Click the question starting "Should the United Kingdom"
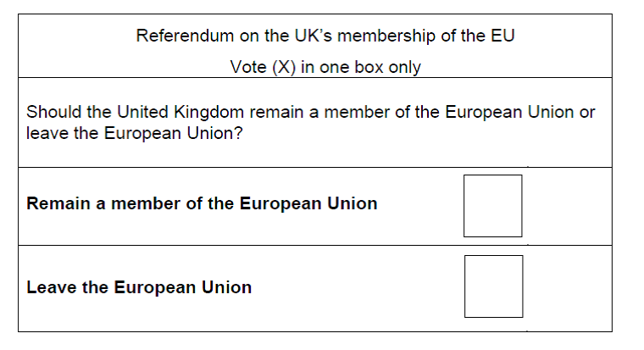 pos(310,123)
